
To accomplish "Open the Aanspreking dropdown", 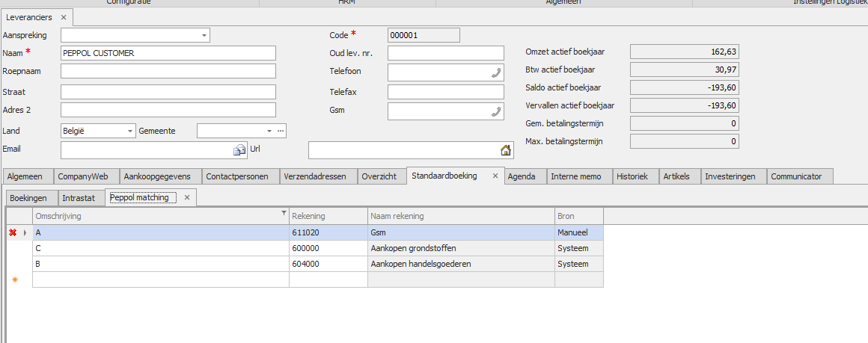I will click(204, 35).
